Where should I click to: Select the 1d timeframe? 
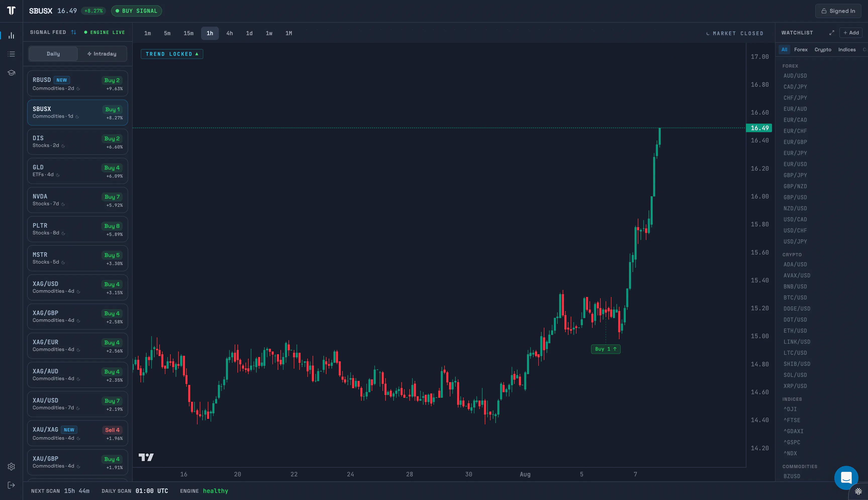tap(249, 33)
